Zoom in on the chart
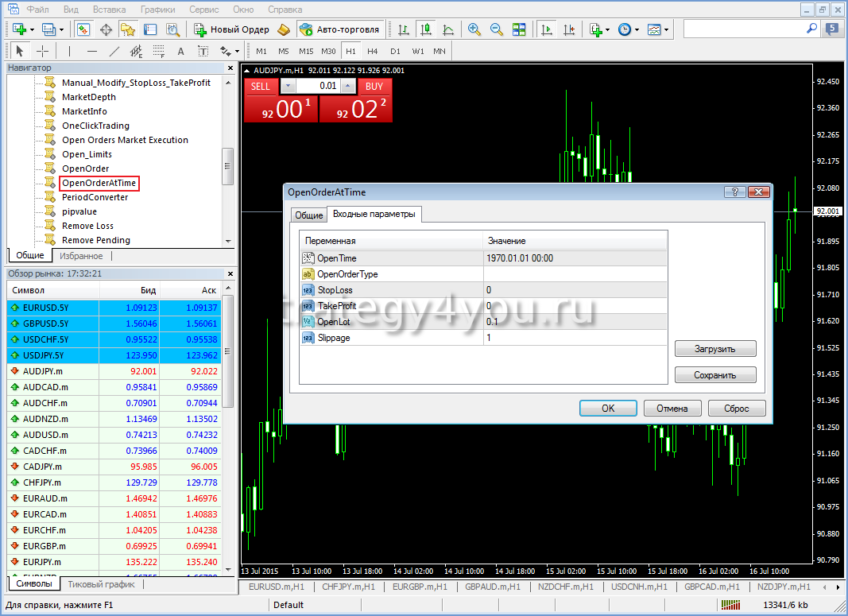The height and width of the screenshot is (616, 848). 474,29
